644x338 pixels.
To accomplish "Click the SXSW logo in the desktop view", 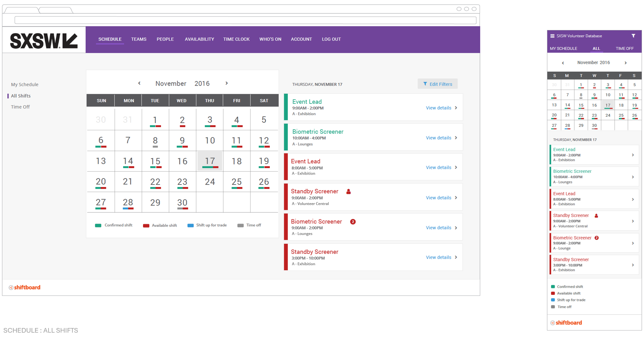I will pos(44,41).
